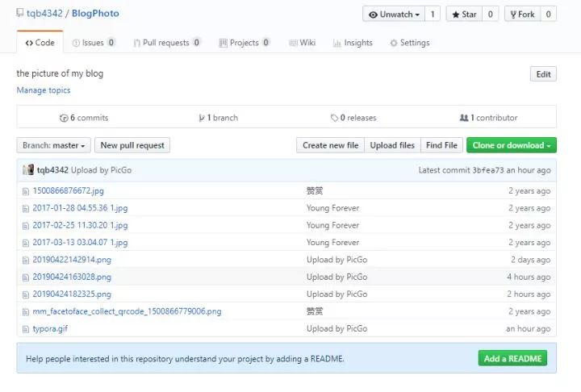This screenshot has height=392, width=581.
Task: View the 1 contributor page
Action: coord(488,118)
